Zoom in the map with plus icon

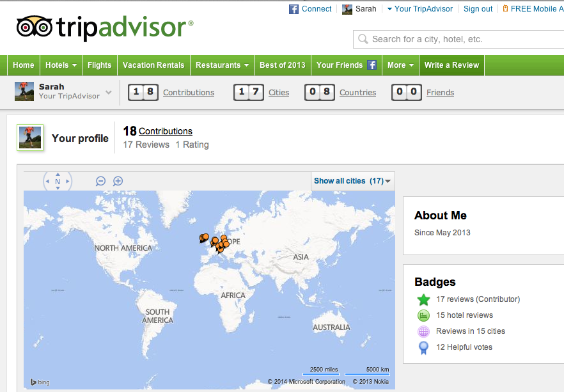118,181
